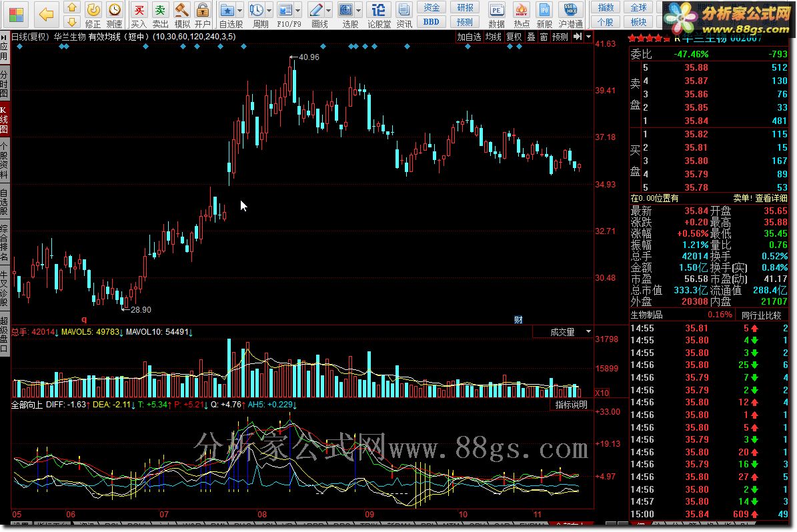Screen dimensions: 797x532
Task: Open the 自选股 watchlist star icon
Action: coord(227,15)
